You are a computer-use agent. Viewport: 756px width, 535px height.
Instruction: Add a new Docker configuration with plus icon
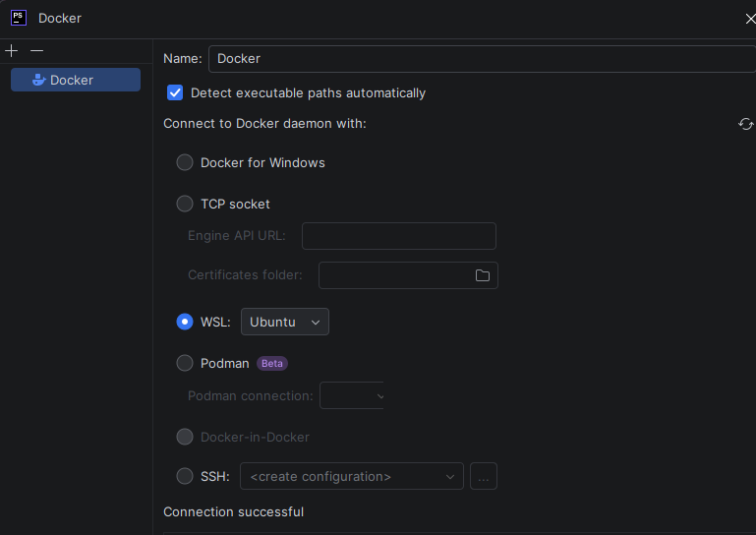coord(12,51)
